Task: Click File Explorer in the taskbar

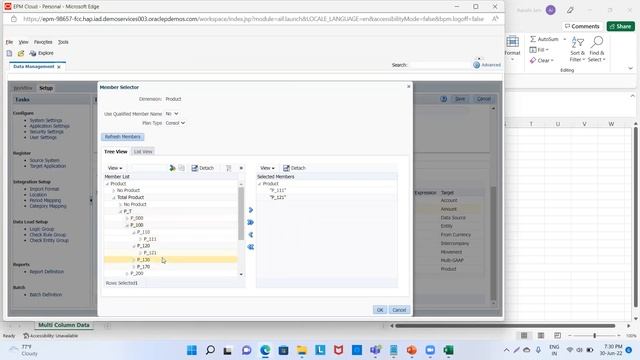Action: (302, 350)
